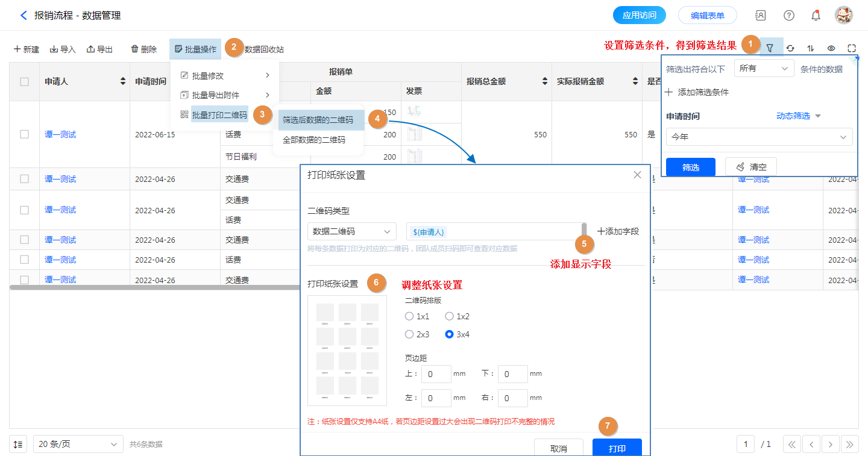Click the user avatar picture
This screenshot has width=868, height=456.
point(843,16)
